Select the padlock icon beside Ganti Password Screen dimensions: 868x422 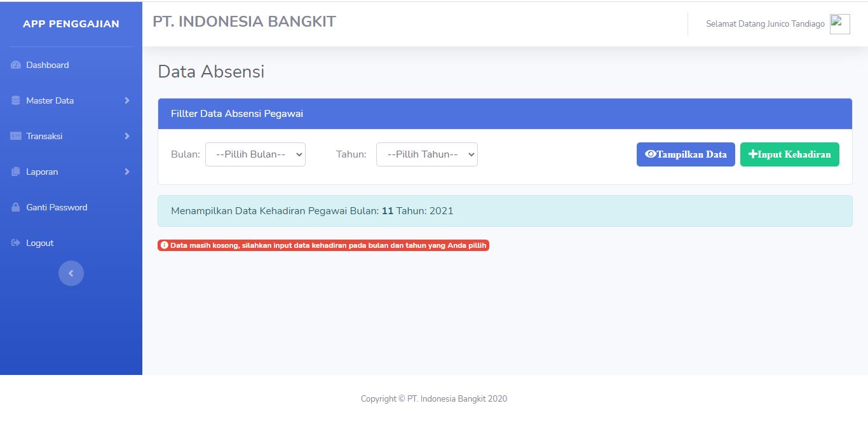pyautogui.click(x=15, y=207)
